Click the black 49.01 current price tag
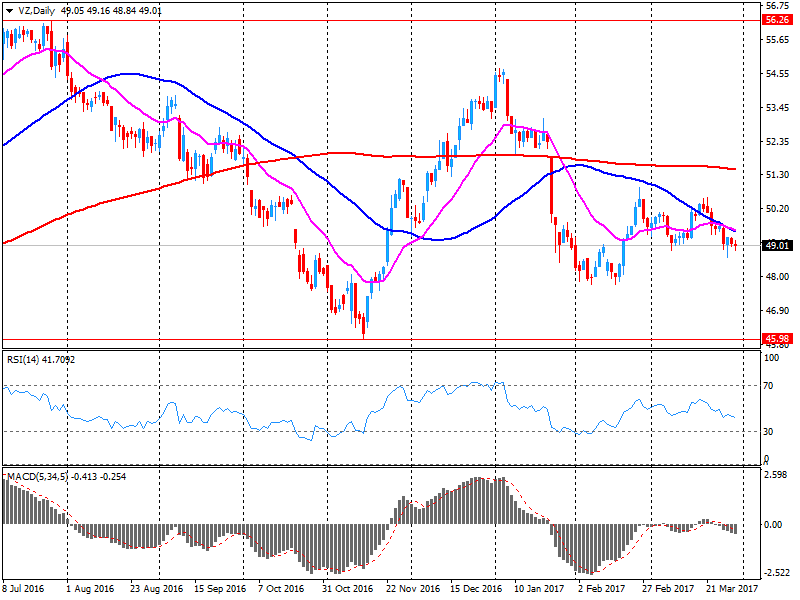800x600 pixels. pyautogui.click(x=776, y=245)
